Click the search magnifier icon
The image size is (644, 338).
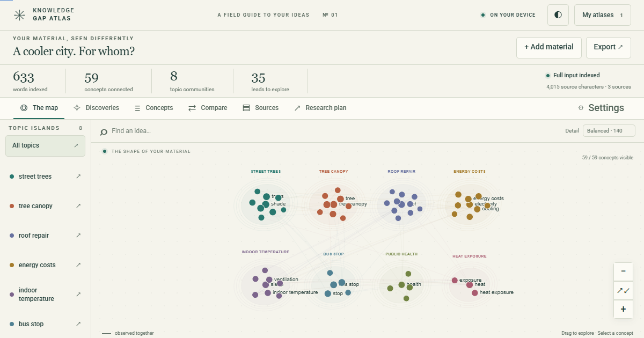[104, 131]
